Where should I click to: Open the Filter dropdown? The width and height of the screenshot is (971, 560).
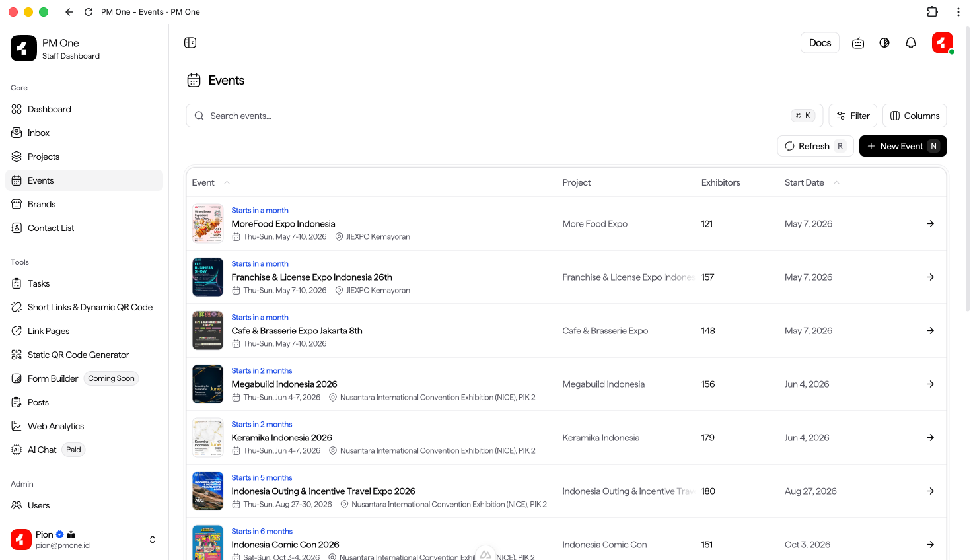853,115
